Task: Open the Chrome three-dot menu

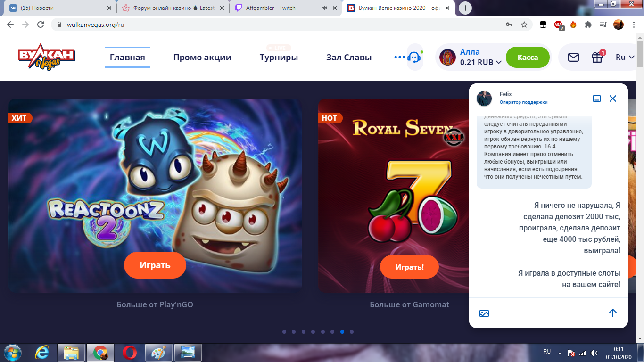Action: 634,25
